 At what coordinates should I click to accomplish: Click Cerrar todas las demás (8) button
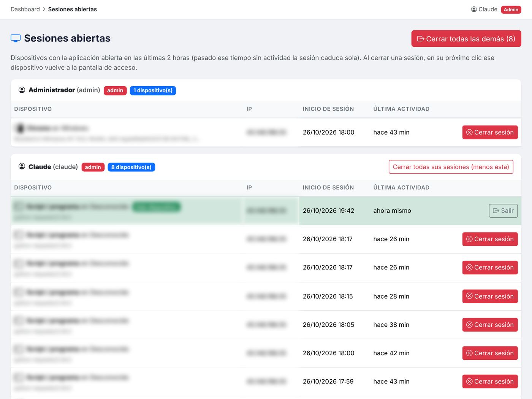466,39
